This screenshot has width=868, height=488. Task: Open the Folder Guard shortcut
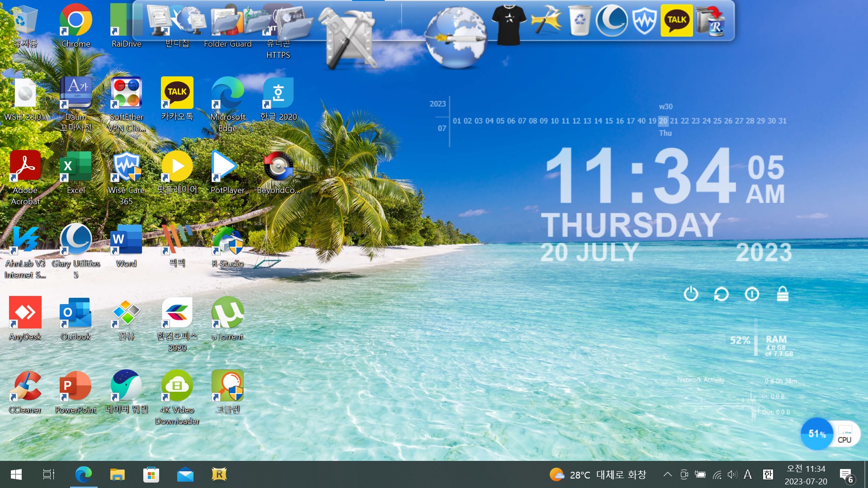point(227,20)
